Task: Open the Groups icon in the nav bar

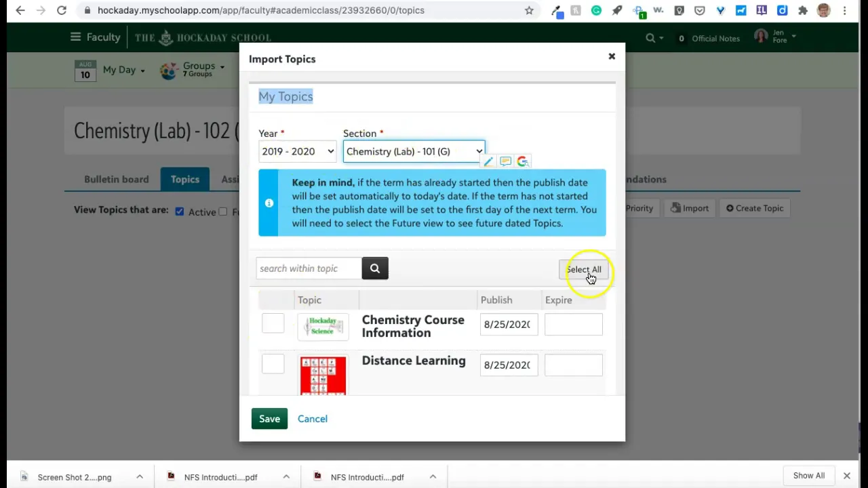Action: coord(169,70)
